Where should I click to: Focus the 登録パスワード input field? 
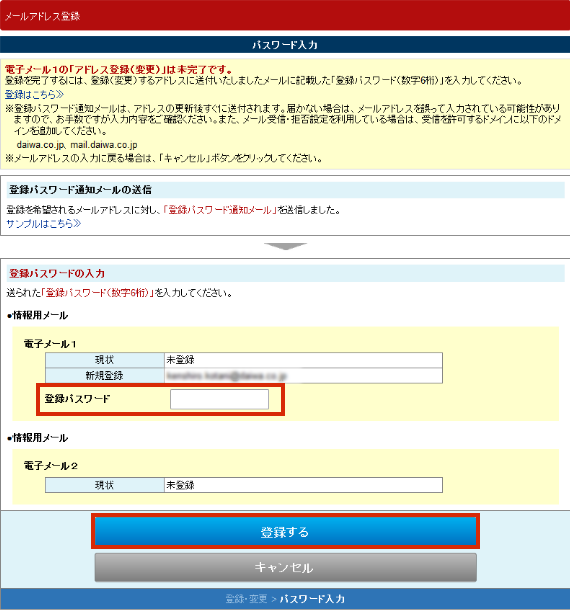click(219, 399)
